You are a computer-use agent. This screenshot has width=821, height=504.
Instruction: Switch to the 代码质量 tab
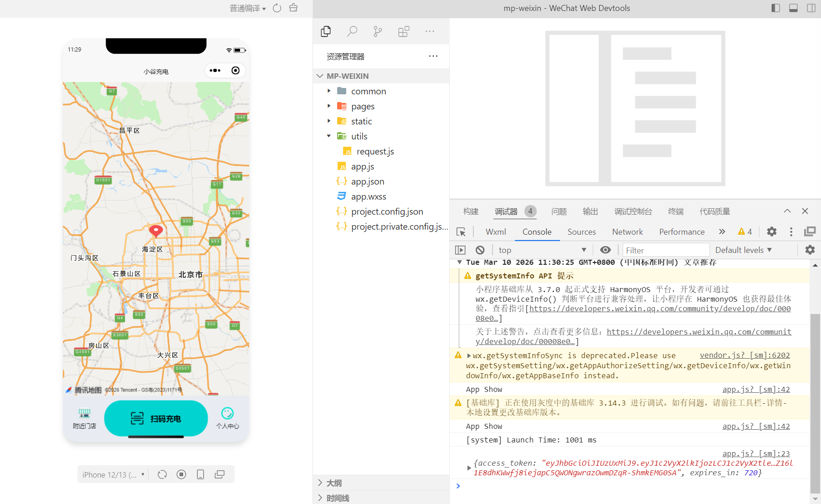coord(715,211)
